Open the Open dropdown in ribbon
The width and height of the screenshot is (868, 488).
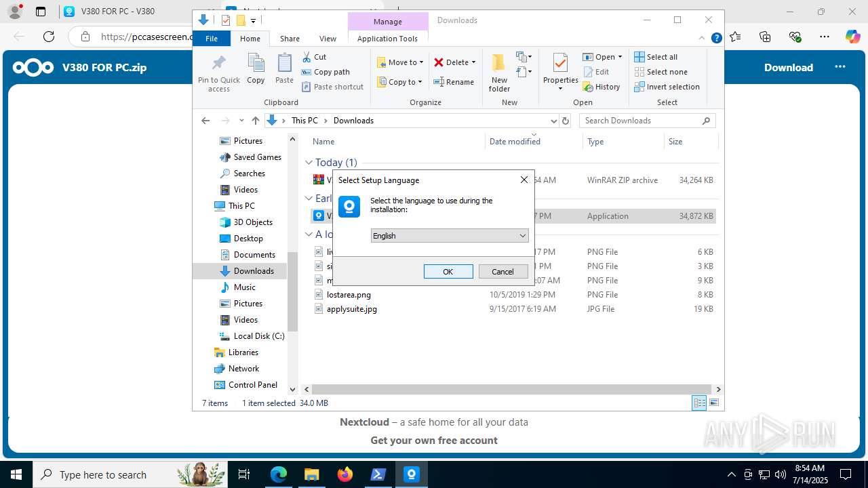602,57
